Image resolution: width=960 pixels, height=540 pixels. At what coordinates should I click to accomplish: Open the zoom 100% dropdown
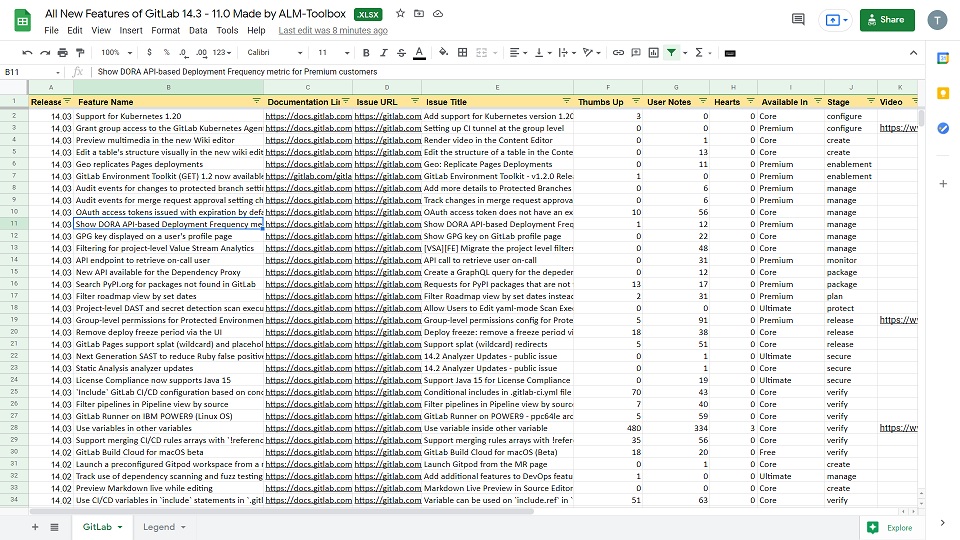116,53
